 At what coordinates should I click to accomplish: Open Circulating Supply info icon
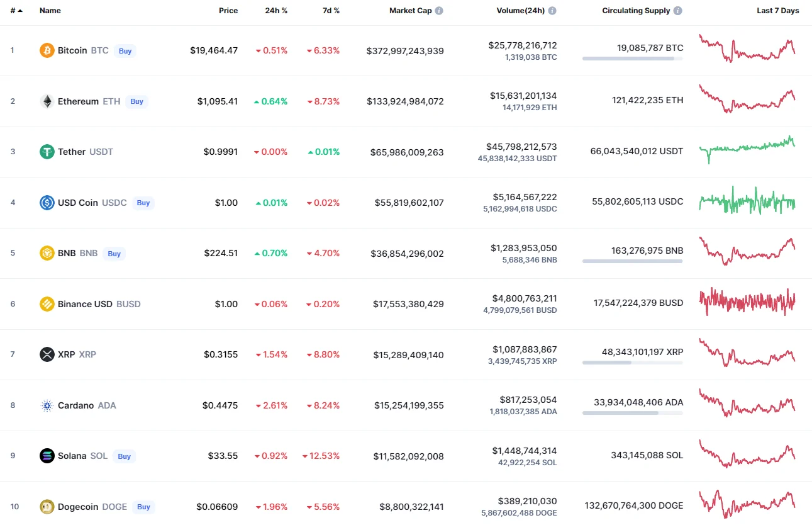(677, 11)
